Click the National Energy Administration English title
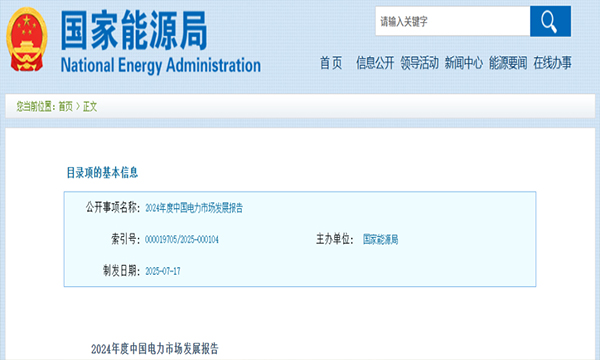This screenshot has width=600, height=360. pos(161,65)
